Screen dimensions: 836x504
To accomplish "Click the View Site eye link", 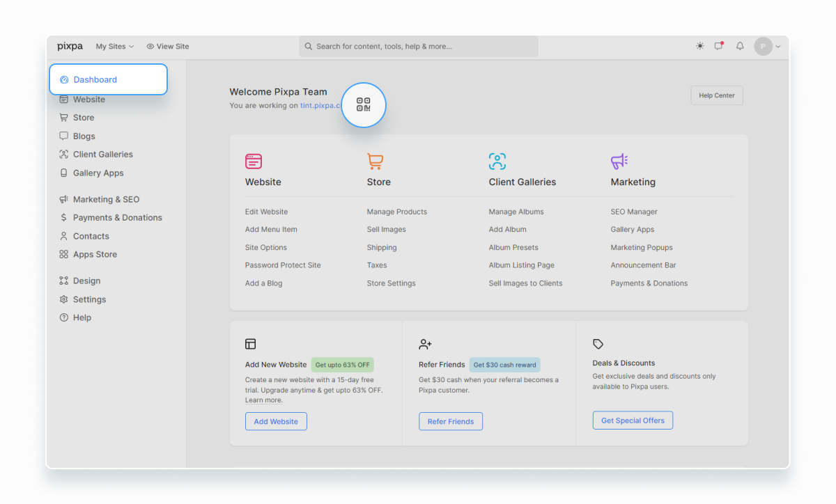I will [168, 47].
